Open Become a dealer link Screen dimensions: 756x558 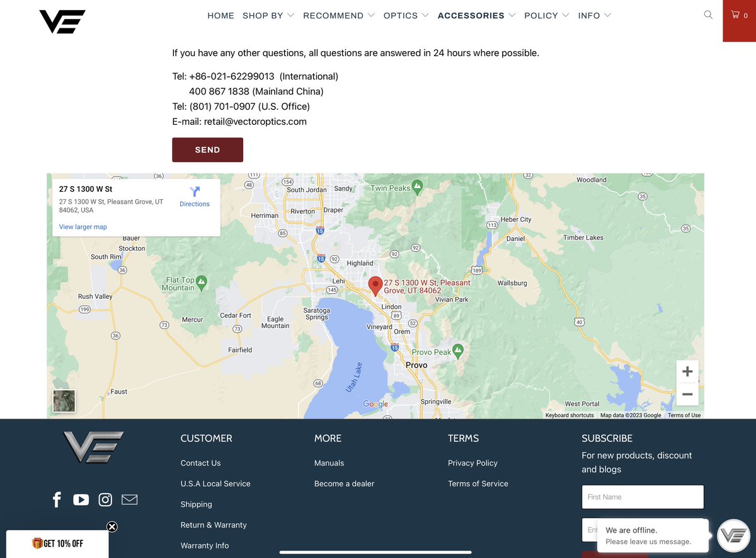tap(344, 484)
